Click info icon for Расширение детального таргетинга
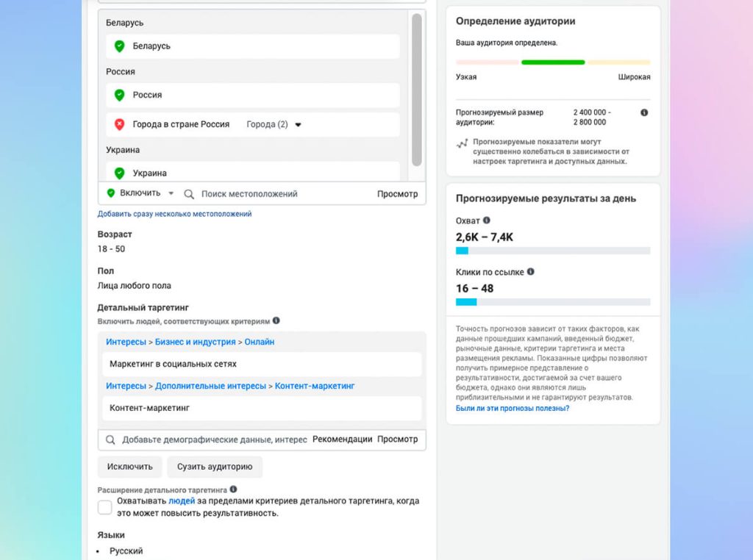This screenshot has height=560, width=753. click(x=233, y=489)
